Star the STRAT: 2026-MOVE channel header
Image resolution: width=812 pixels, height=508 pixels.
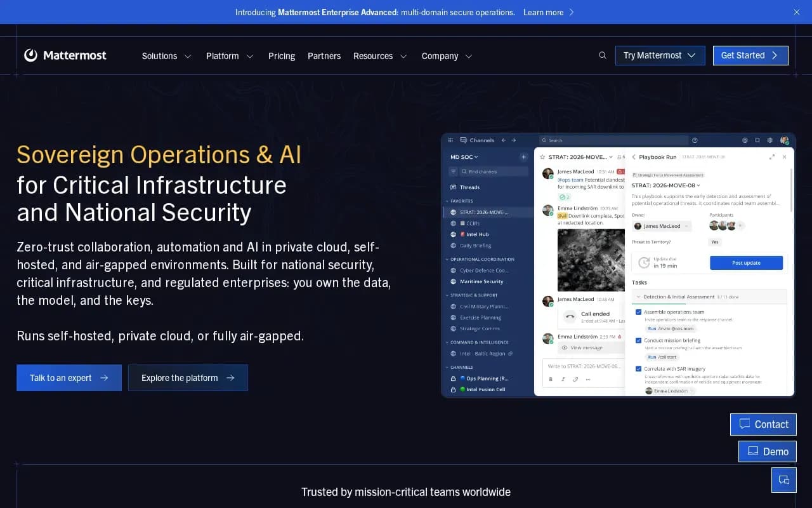click(542, 157)
